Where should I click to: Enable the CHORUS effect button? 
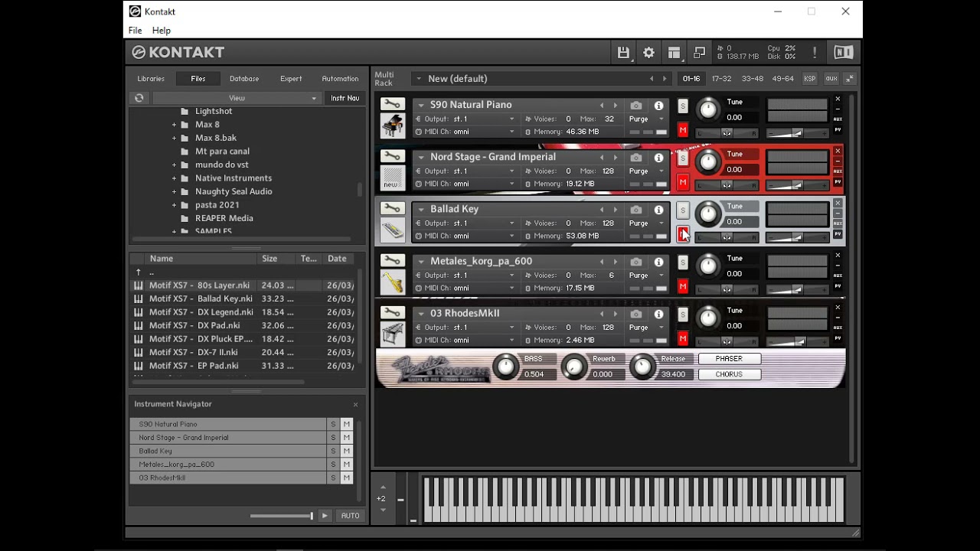click(x=729, y=374)
